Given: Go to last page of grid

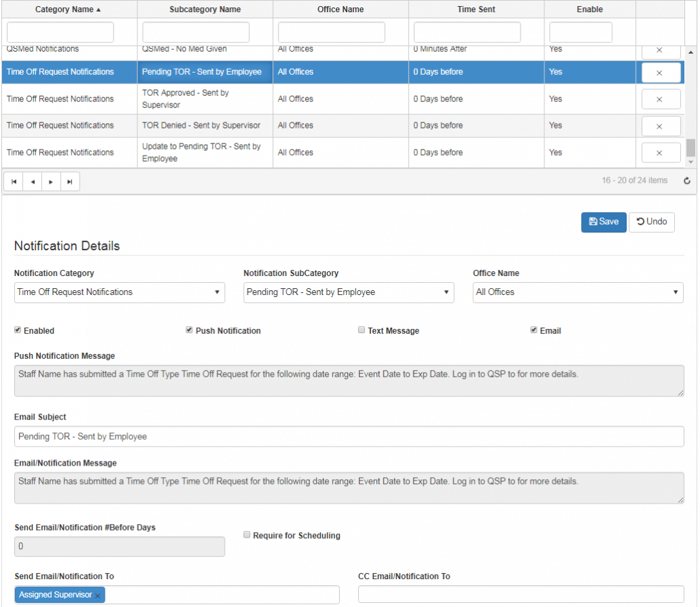Looking at the screenshot, I should (x=70, y=181).
